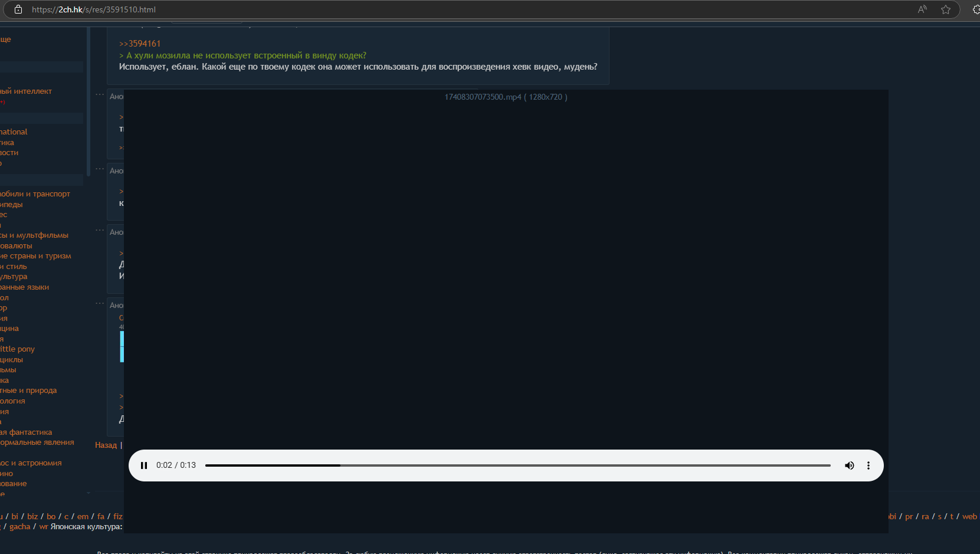Image resolution: width=980 pixels, height=554 pixels.
Task: Go to the fa board in the footer
Action: point(101,516)
